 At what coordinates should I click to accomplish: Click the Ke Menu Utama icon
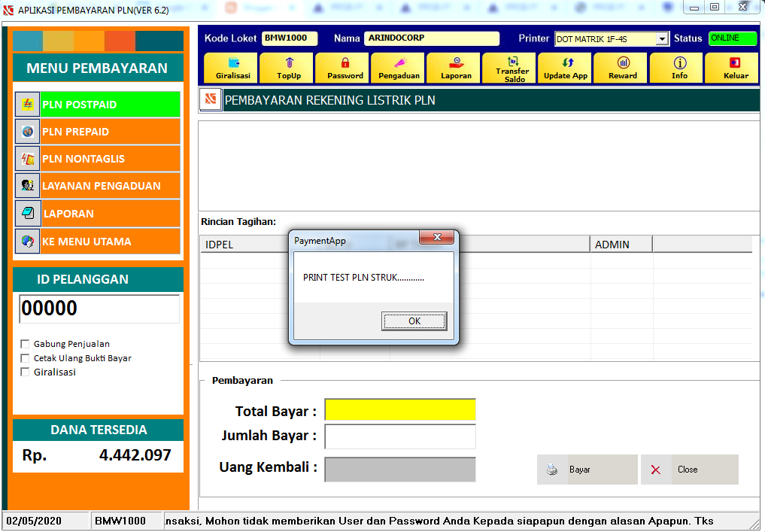[27, 241]
